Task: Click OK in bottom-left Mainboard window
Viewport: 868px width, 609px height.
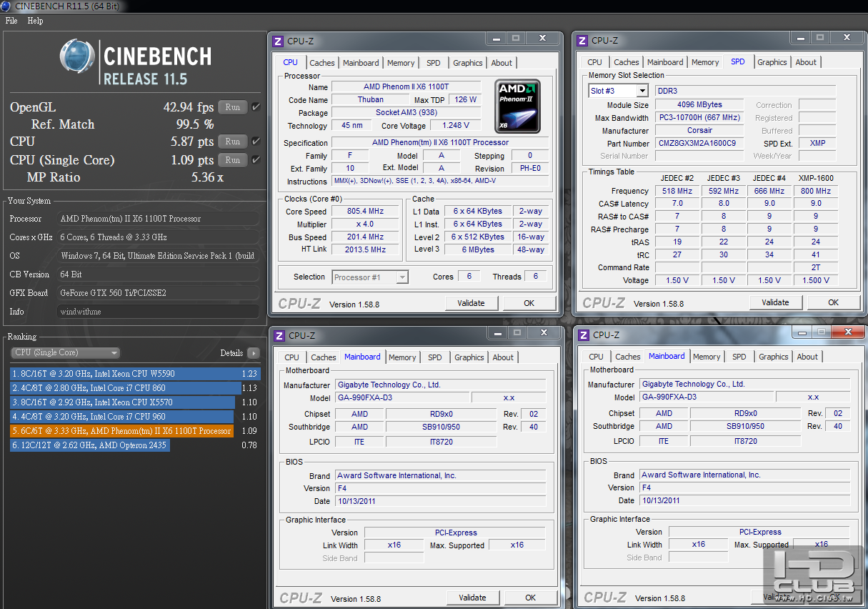Action: 531,598
